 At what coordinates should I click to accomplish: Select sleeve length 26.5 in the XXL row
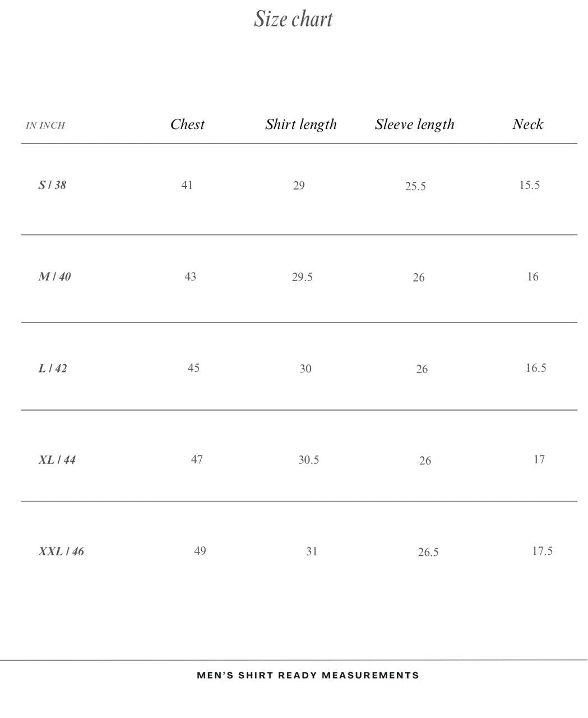pos(428,553)
